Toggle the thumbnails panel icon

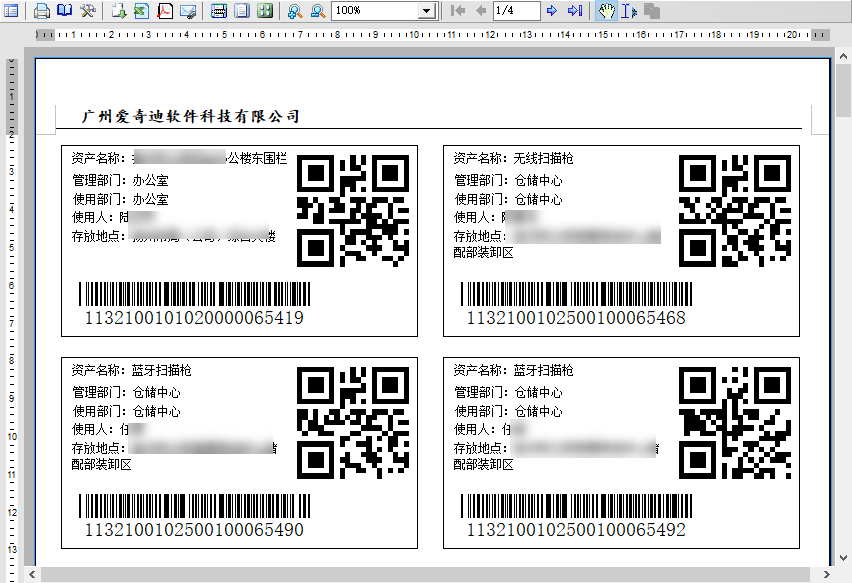pyautogui.click(x=11, y=10)
